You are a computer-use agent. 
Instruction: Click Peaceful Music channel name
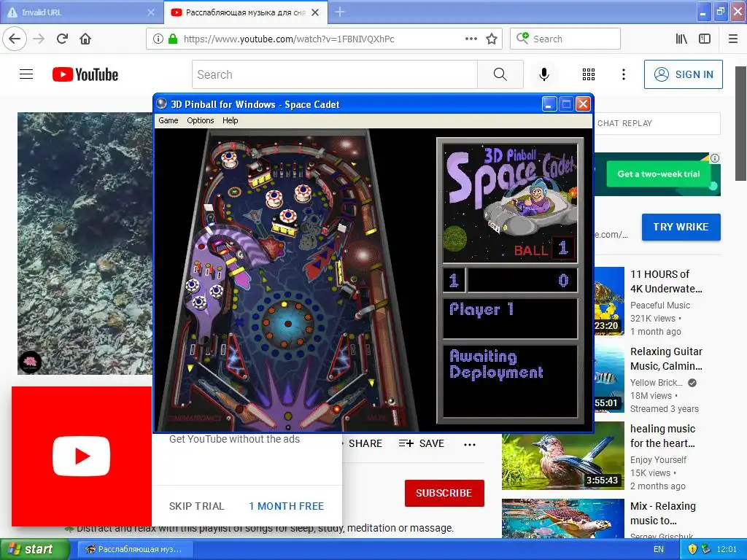659,306
